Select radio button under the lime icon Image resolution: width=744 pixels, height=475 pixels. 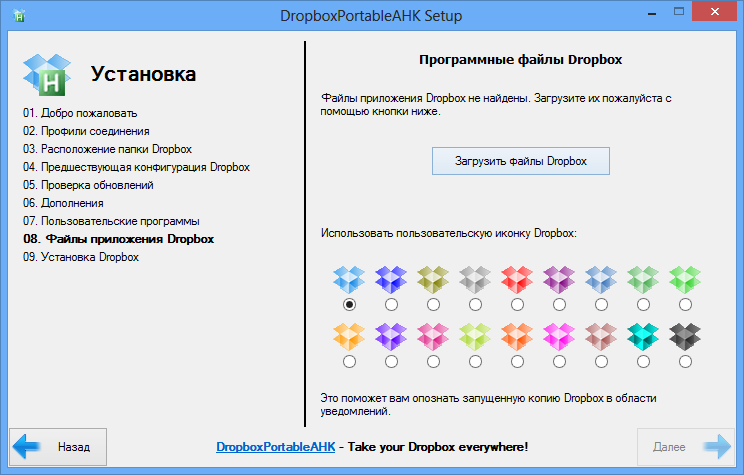pos(475,362)
